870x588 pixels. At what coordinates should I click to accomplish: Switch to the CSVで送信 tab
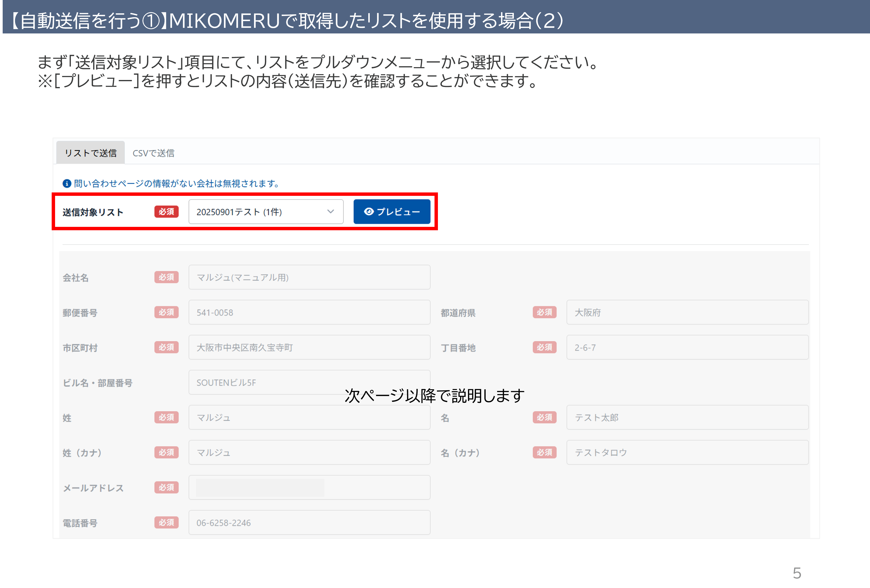(154, 153)
